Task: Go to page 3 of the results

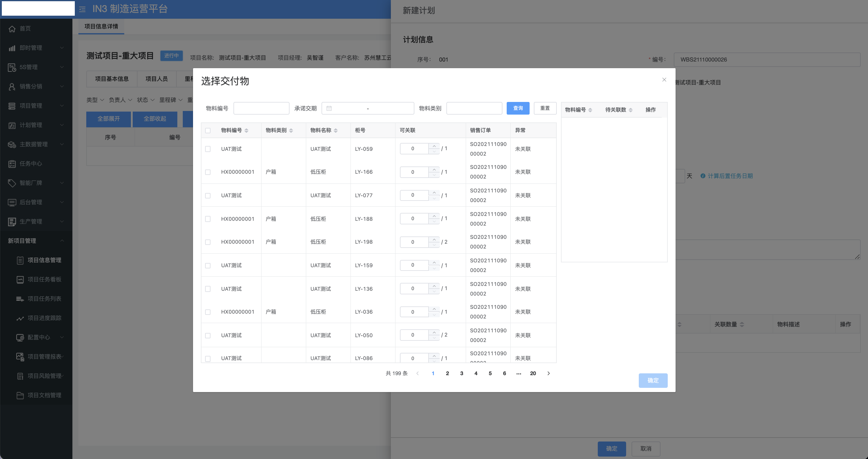Action: pyautogui.click(x=461, y=373)
